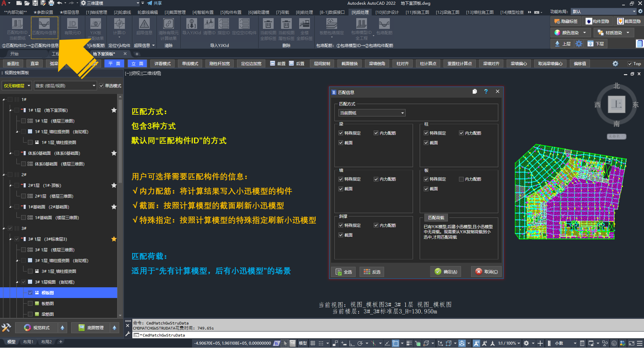Click the help icon in 匹配信息 dialog
The height and width of the screenshot is (348, 644).
pyautogui.click(x=486, y=92)
